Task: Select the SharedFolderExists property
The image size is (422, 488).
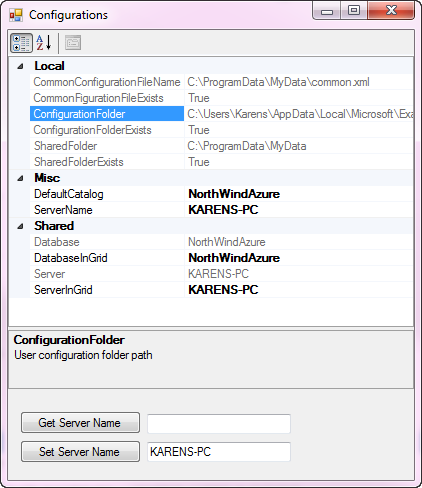Action: pyautogui.click(x=107, y=162)
